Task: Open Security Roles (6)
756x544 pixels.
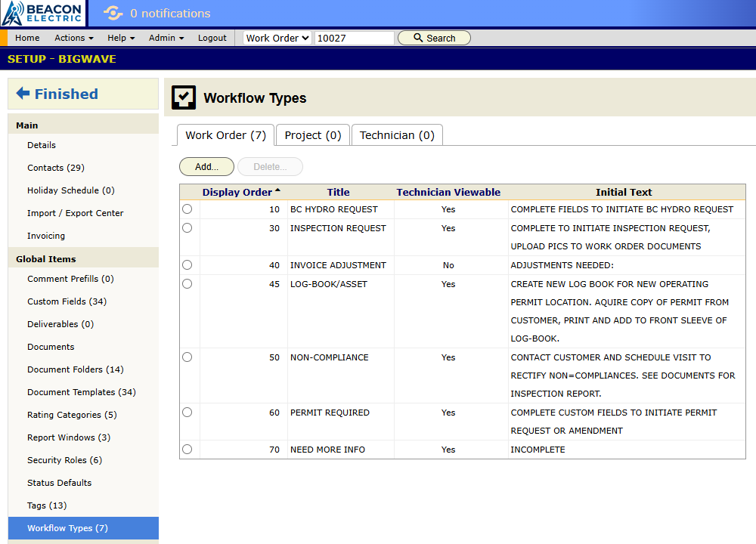Action: pos(64,459)
